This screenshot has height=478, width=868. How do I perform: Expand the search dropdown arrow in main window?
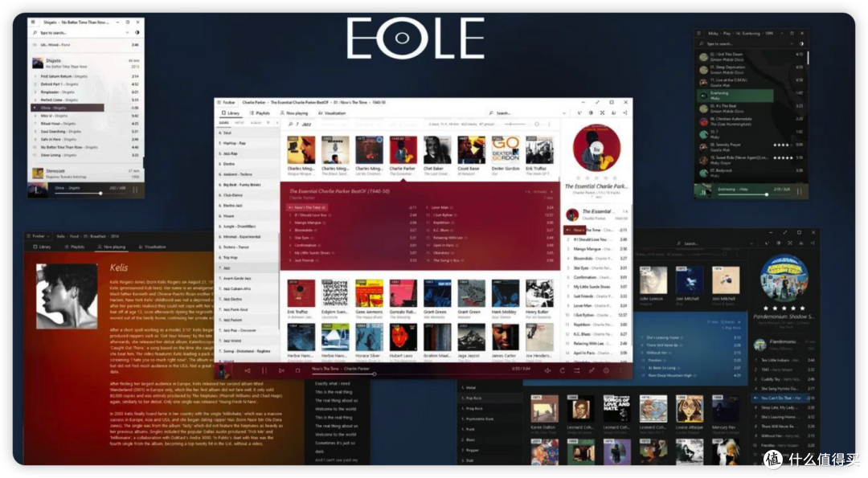point(563,112)
